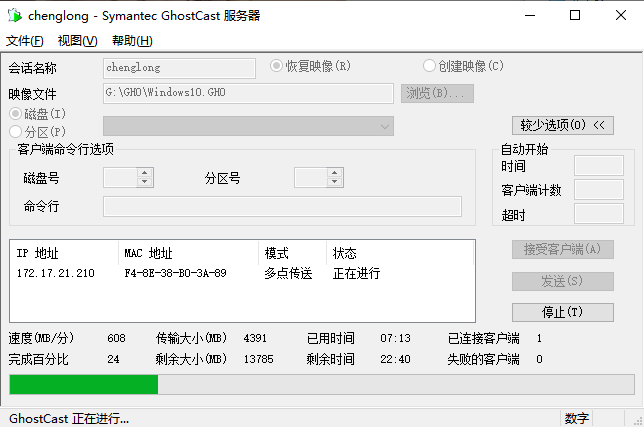Click the 自动开始 时间 field
The width and height of the screenshot is (644, 427).
pos(598,165)
